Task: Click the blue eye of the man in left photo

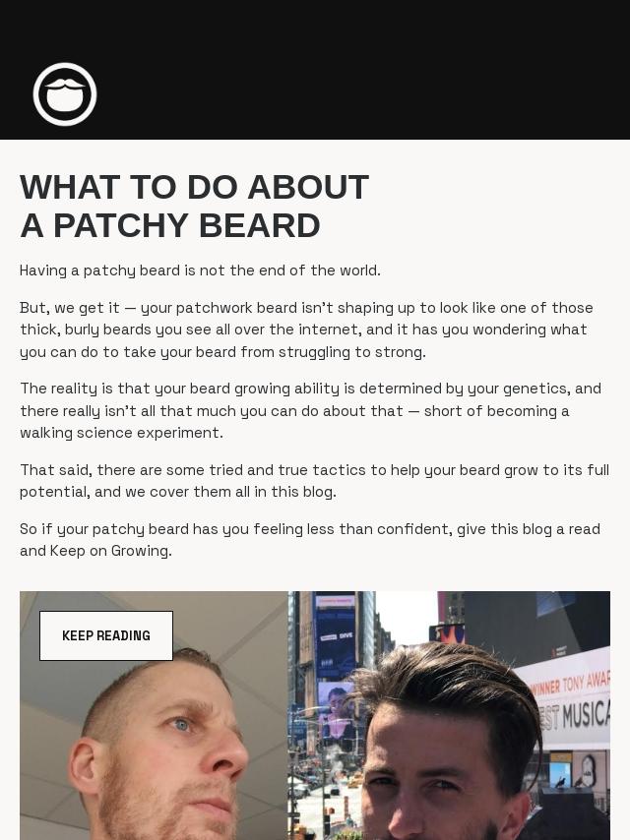Action: click(181, 725)
